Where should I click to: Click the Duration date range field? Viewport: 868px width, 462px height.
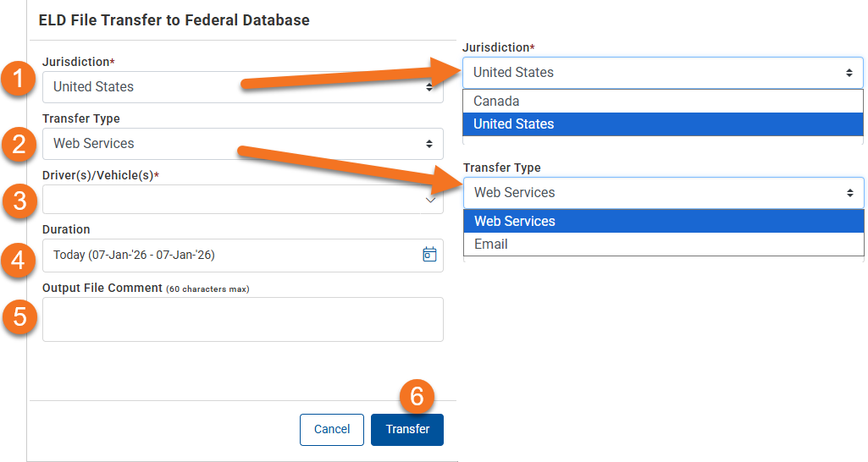tap(229, 256)
